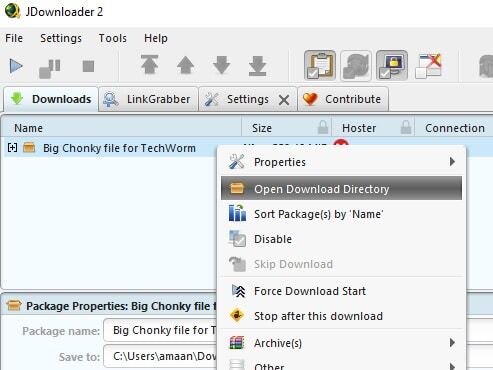Screen dimensions: 493x370
Task: Expand Properties submenu arrow
Action: pos(452,162)
